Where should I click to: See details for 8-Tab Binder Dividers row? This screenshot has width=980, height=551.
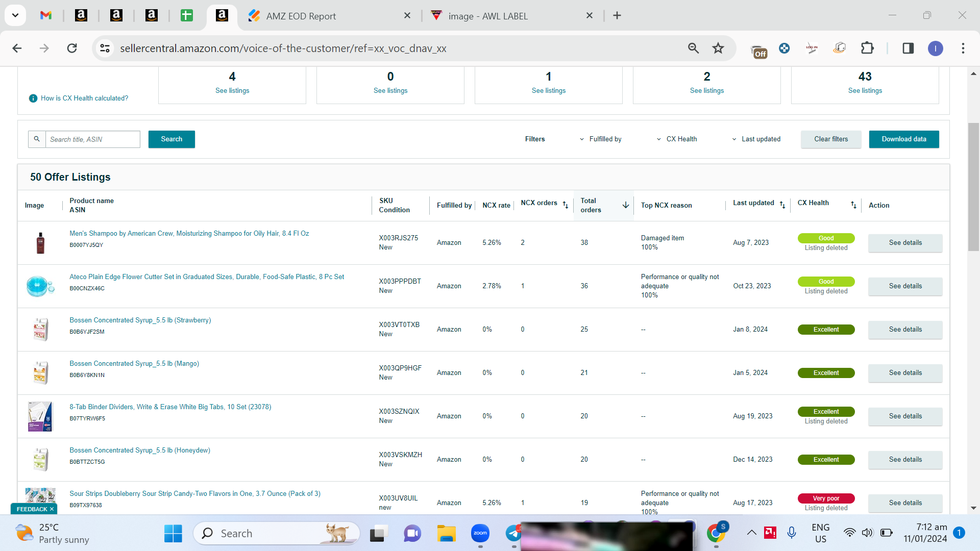pos(905,416)
